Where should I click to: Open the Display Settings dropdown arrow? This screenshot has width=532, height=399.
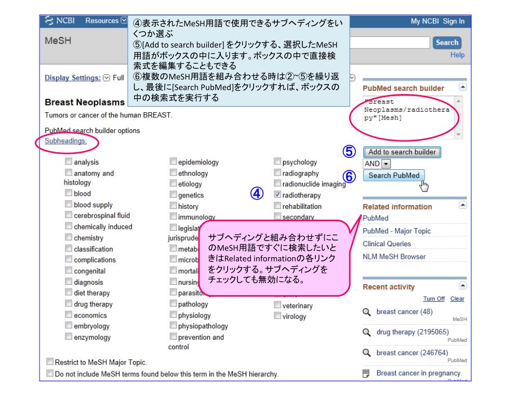[x=107, y=78]
